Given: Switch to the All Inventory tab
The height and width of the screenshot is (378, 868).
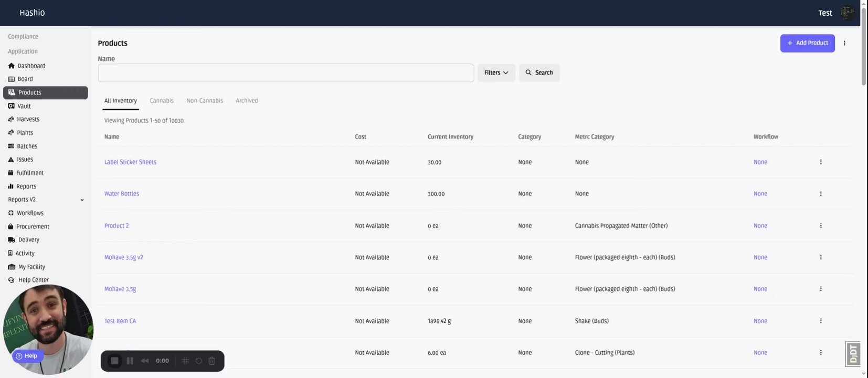Looking at the screenshot, I should click(x=121, y=101).
